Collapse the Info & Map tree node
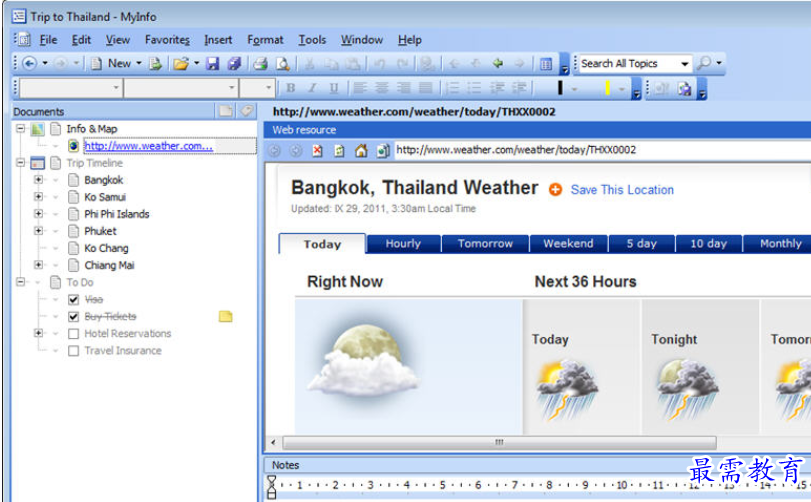This screenshot has height=502, width=811. [20, 128]
